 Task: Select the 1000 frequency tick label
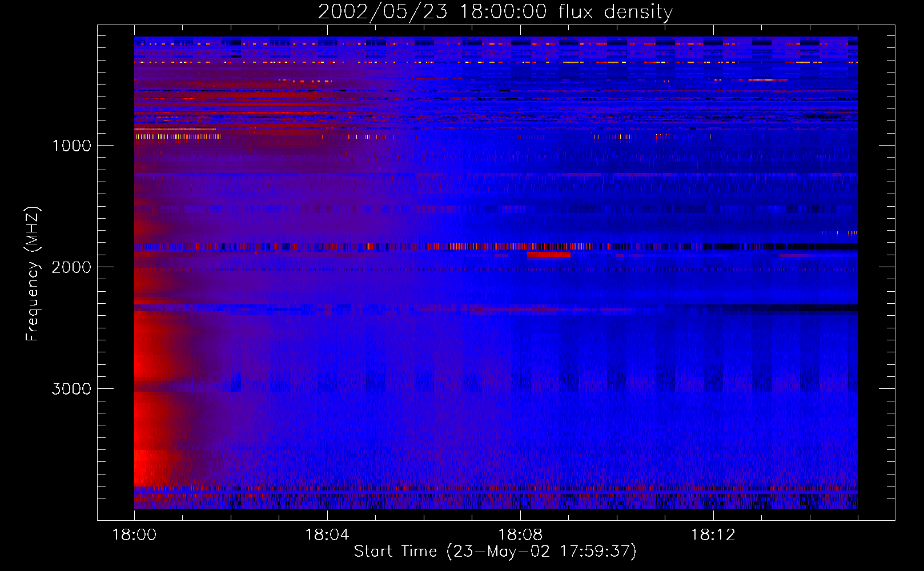coord(72,146)
